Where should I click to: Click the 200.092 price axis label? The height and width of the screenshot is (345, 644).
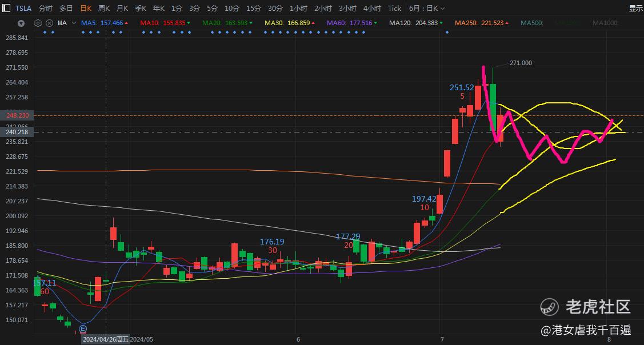point(17,216)
